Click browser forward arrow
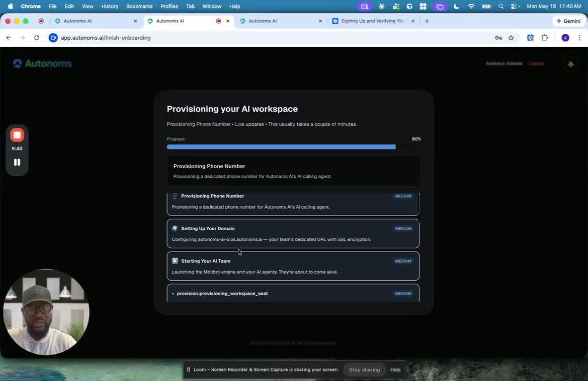The image size is (588, 381). tap(22, 38)
